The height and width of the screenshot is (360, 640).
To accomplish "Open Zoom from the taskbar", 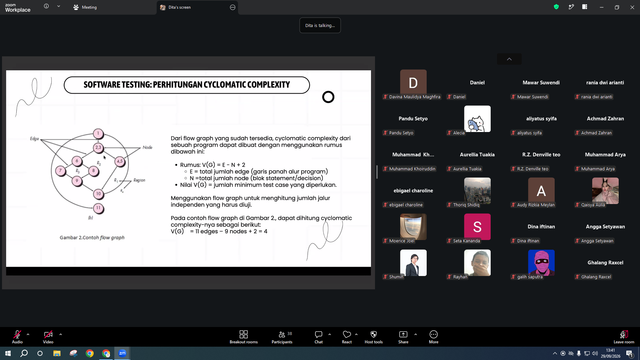I will tap(122, 353).
